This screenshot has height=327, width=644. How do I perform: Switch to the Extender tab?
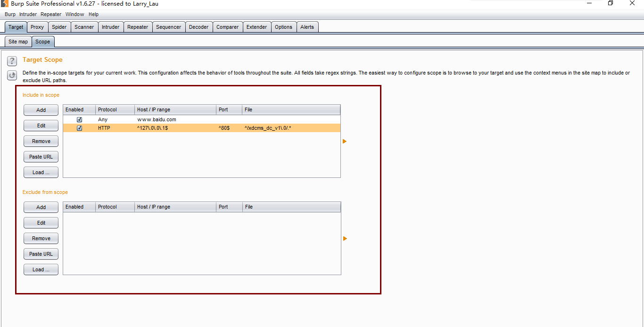pos(257,27)
